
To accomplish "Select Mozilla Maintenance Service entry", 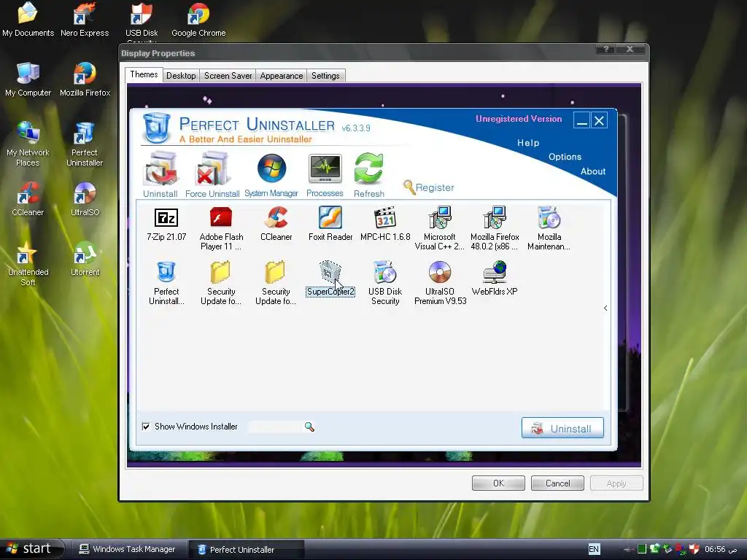I will click(x=549, y=228).
